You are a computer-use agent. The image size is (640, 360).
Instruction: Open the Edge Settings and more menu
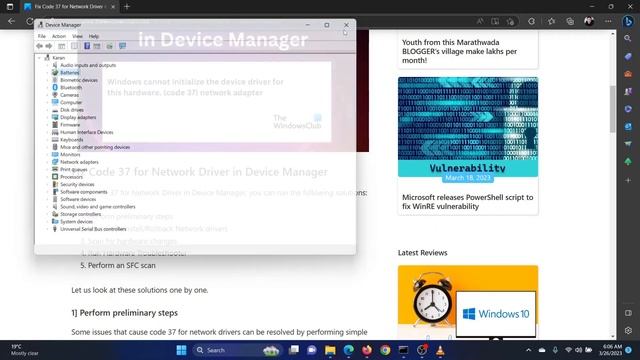tap(608, 21)
